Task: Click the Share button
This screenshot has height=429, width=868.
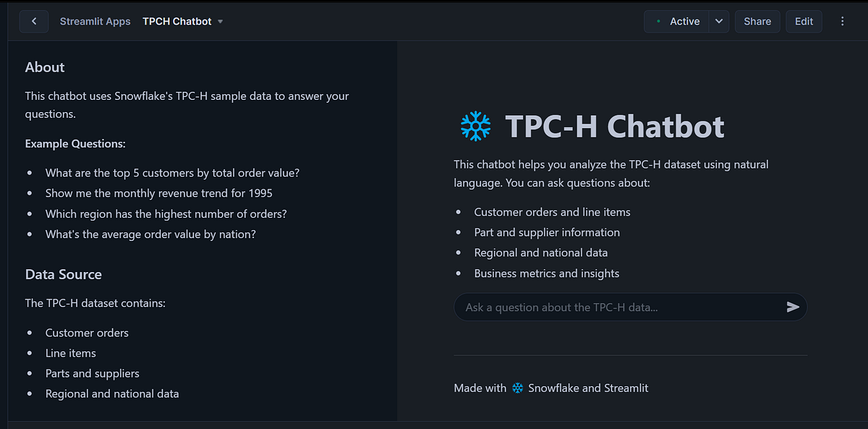Action: tap(757, 21)
